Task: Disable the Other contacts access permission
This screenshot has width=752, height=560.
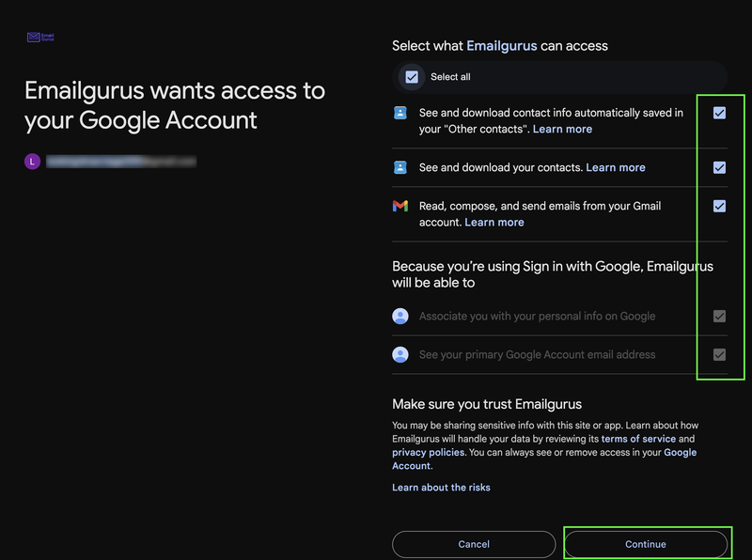Action: [x=718, y=113]
